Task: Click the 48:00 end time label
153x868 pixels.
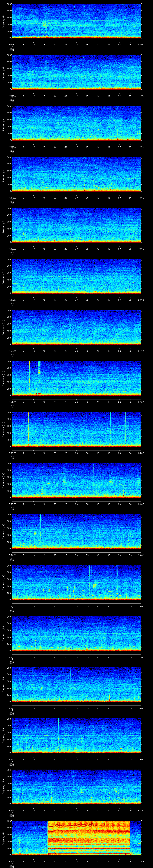Action: 141,198
